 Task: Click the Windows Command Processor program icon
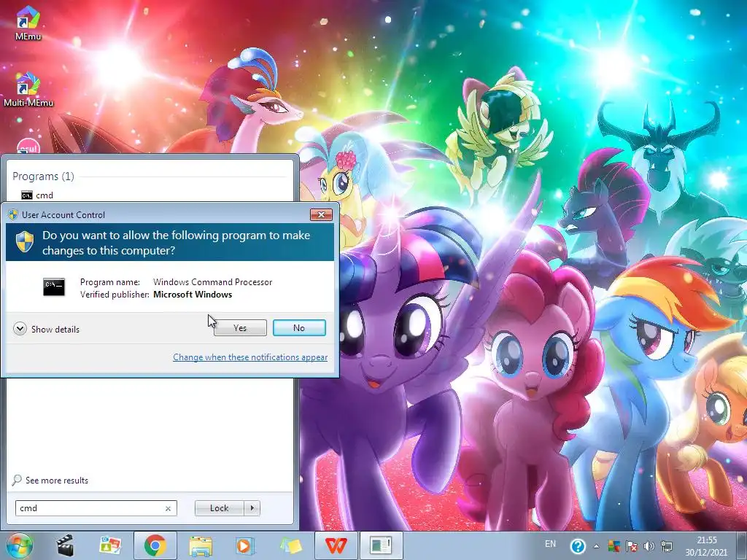pyautogui.click(x=54, y=287)
